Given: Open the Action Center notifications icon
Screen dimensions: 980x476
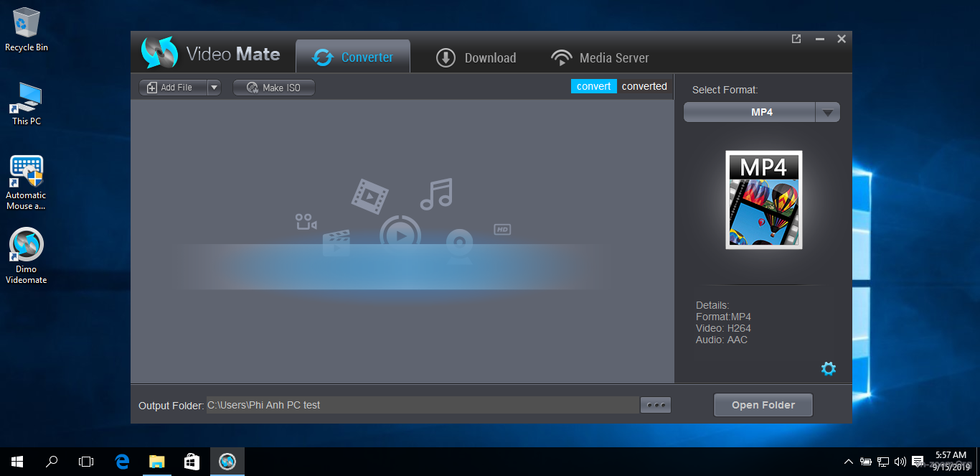Looking at the screenshot, I should [x=918, y=462].
